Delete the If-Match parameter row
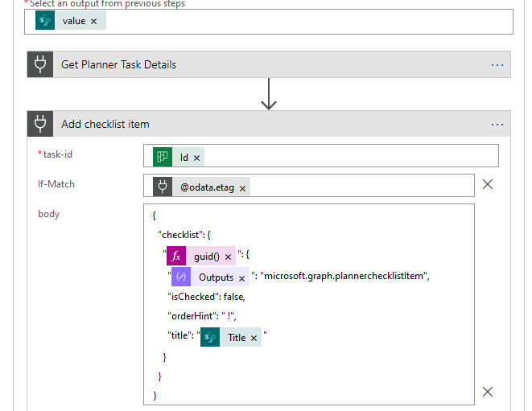The image size is (532, 411). tap(487, 184)
